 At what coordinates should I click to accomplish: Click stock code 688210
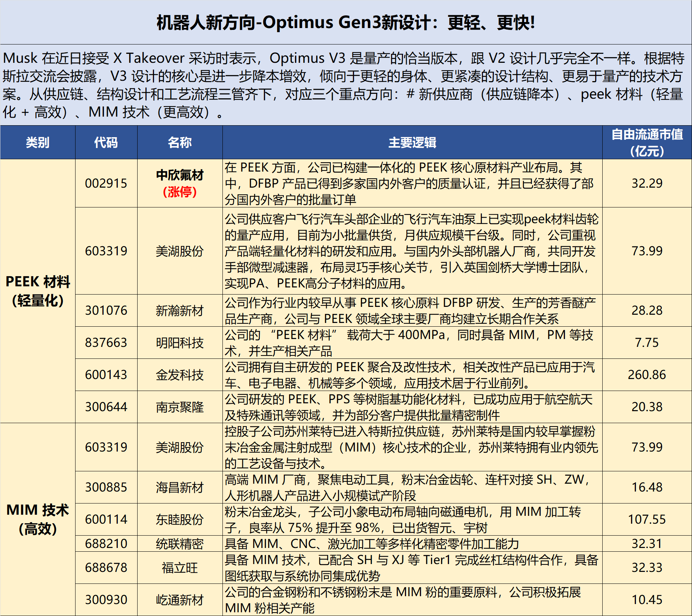coord(106,544)
